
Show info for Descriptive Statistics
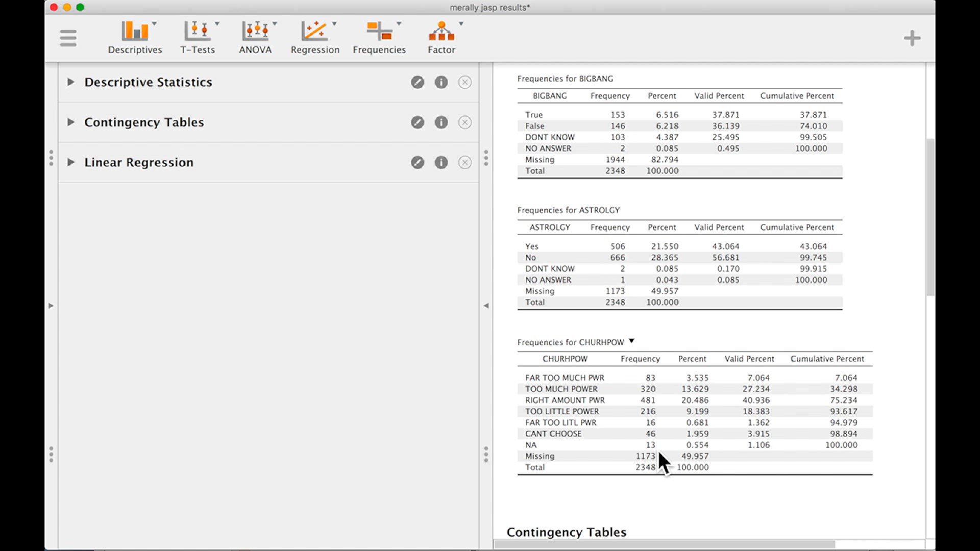click(x=441, y=82)
